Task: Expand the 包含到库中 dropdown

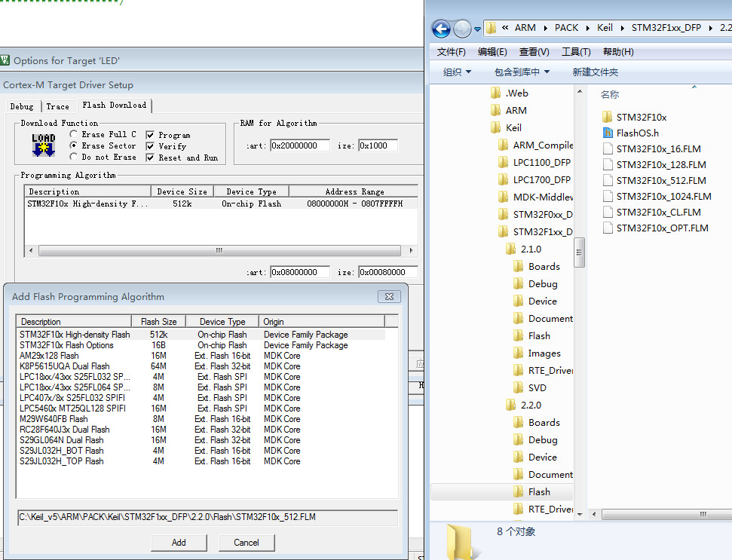Action: click(522, 72)
